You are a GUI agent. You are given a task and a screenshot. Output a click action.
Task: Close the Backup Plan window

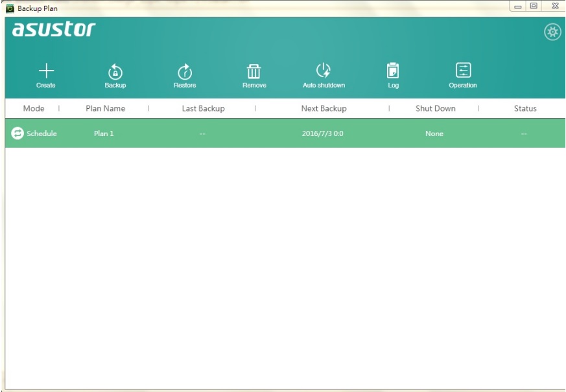[x=555, y=6]
